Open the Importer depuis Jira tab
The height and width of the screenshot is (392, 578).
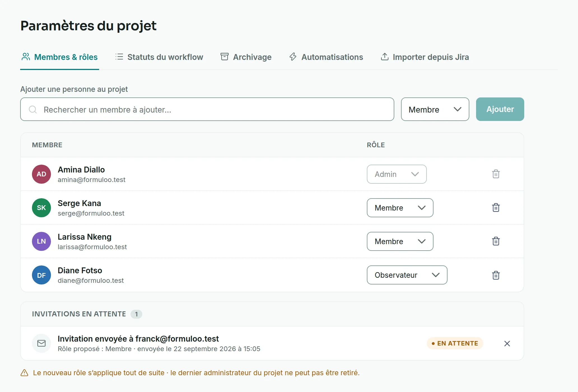425,57
